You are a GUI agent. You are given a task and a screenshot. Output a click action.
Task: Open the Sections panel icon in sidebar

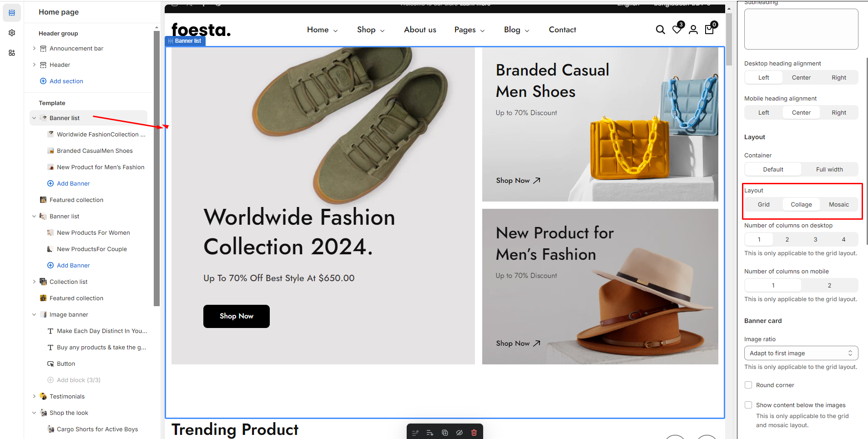pos(12,13)
